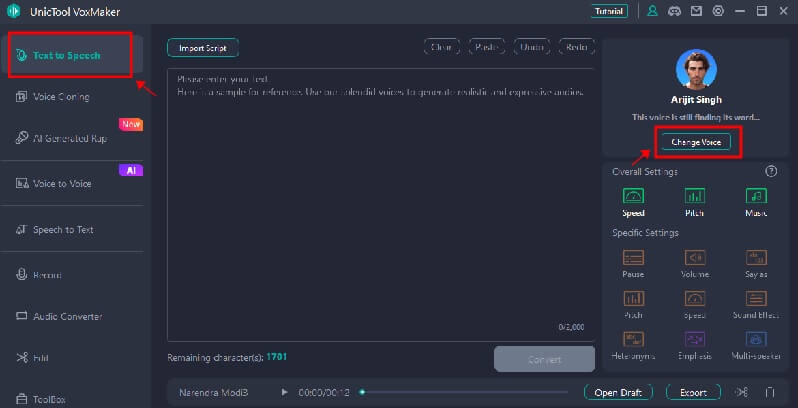The image size is (798, 408).
Task: Adjust the Volume specific setting
Action: 695,264
